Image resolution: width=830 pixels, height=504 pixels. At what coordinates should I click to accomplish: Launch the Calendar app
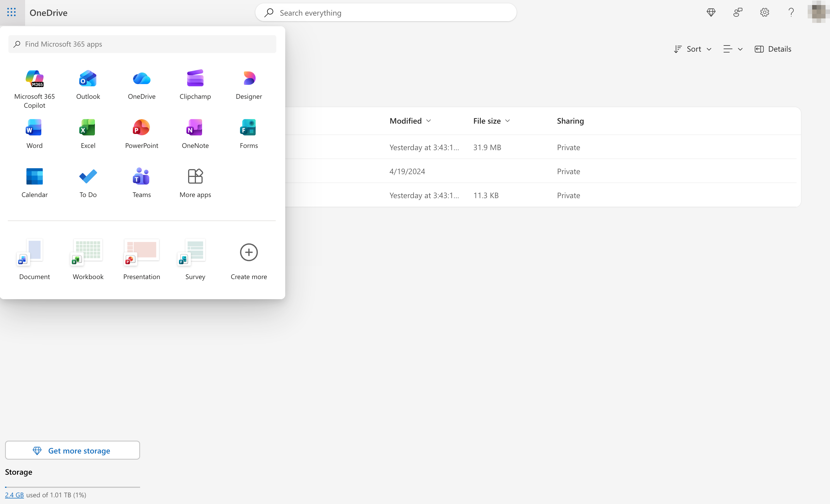click(34, 183)
